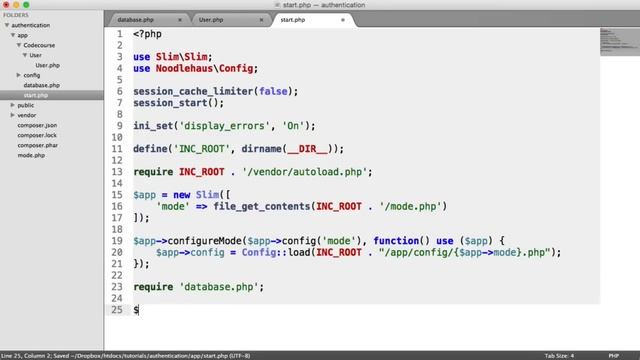Select the start.php tab
Image resolution: width=640 pixels, height=360 pixels.
point(293,20)
